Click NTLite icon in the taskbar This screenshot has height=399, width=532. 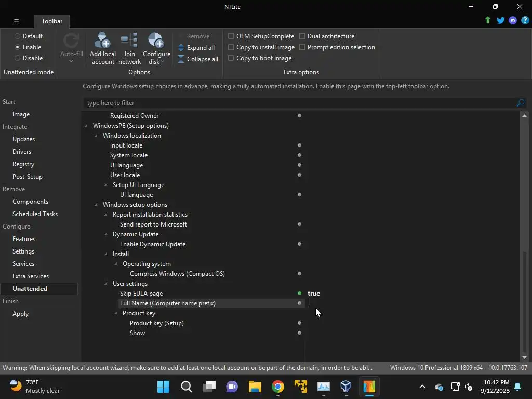coord(369,387)
